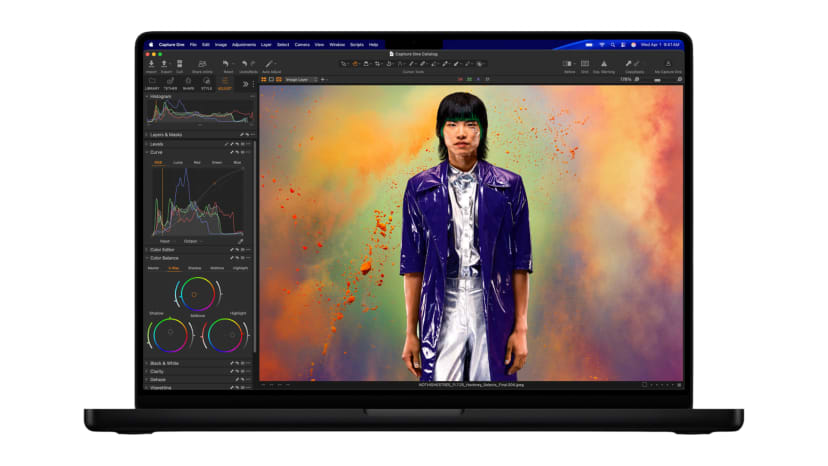Switch to the Library tool tab
Viewport: 828px width, 466px height.
pyautogui.click(x=152, y=84)
